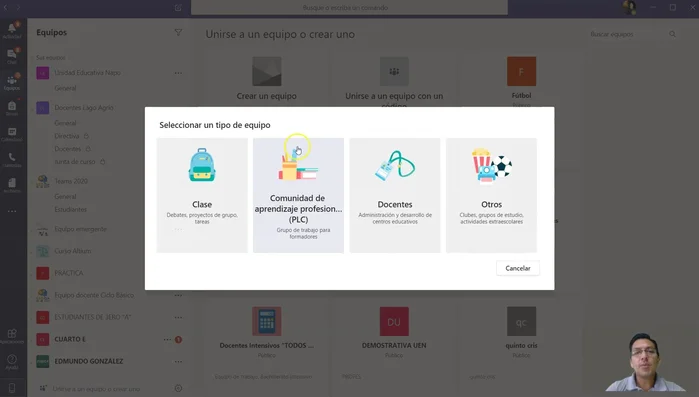The width and height of the screenshot is (699, 397).
Task: Click the filter icon beside Equipos
Action: 178,33
